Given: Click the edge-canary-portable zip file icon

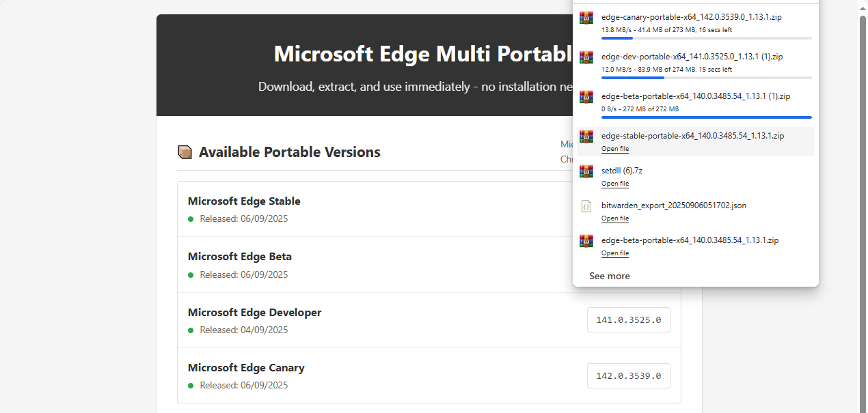Looking at the screenshot, I should click(586, 18).
